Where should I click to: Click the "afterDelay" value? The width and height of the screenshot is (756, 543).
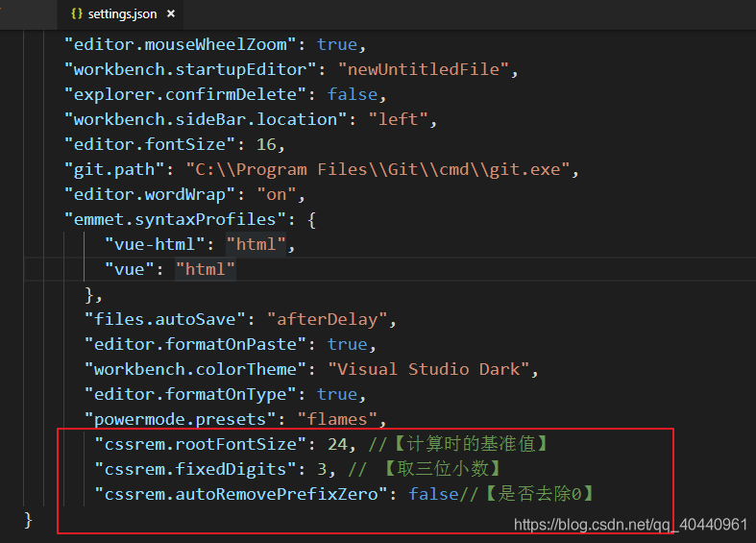(327, 320)
